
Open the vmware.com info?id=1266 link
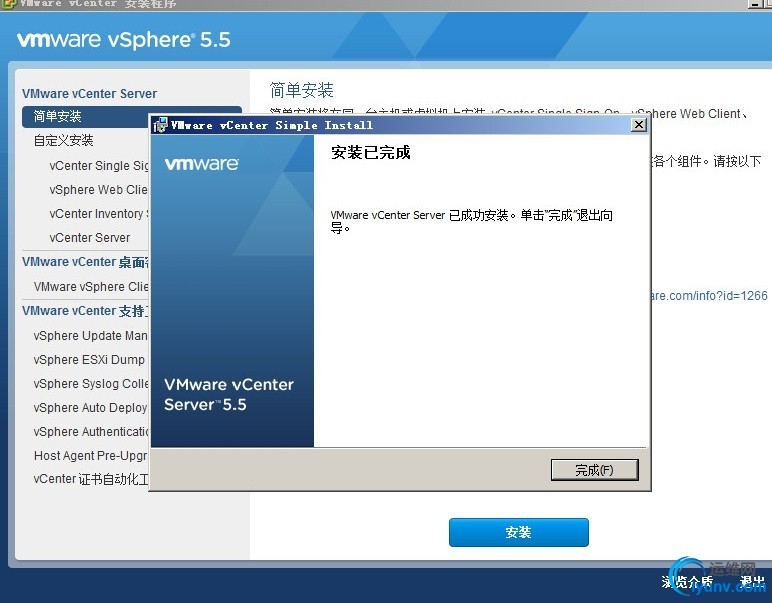[x=709, y=295]
